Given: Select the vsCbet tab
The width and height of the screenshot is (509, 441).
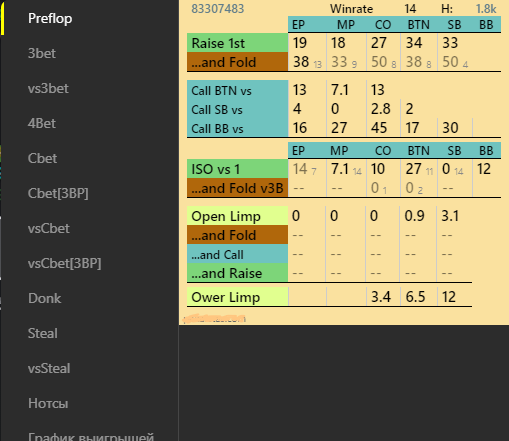Looking at the screenshot, I should pos(49,228).
